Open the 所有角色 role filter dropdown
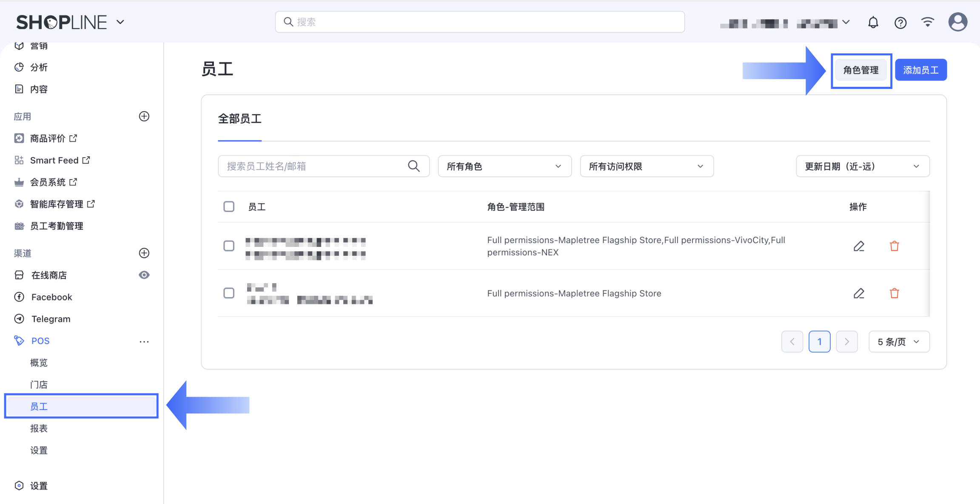The height and width of the screenshot is (504, 980). (x=504, y=166)
